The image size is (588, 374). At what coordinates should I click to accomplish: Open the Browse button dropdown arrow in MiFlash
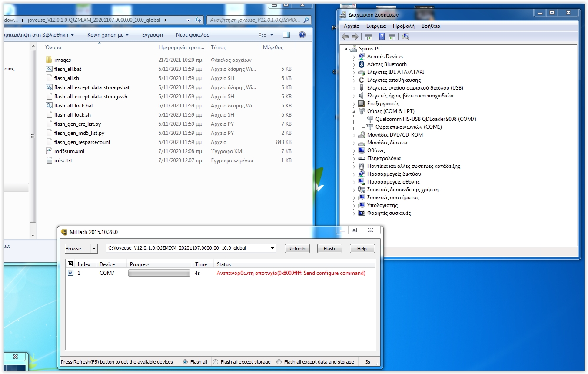[x=94, y=249]
